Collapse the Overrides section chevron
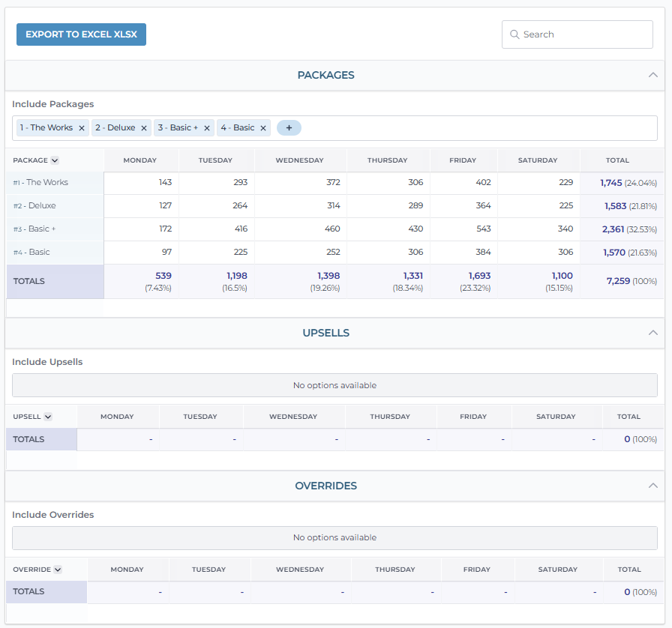 tap(652, 486)
